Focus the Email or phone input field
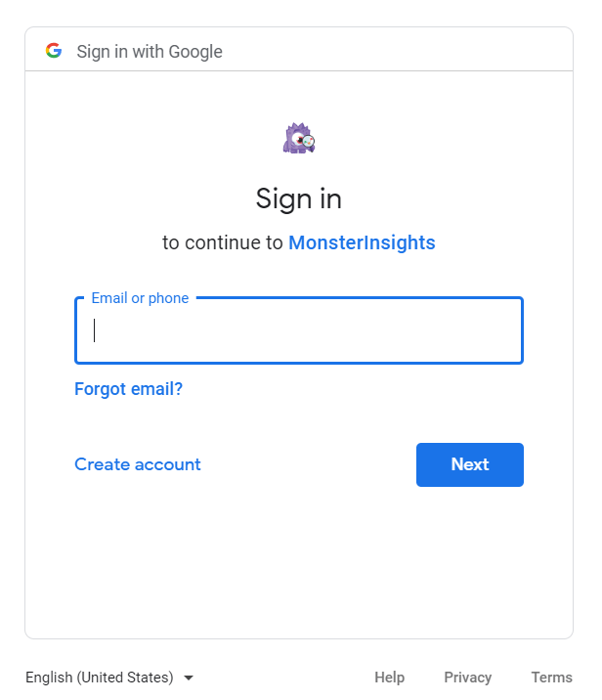 [x=298, y=330]
